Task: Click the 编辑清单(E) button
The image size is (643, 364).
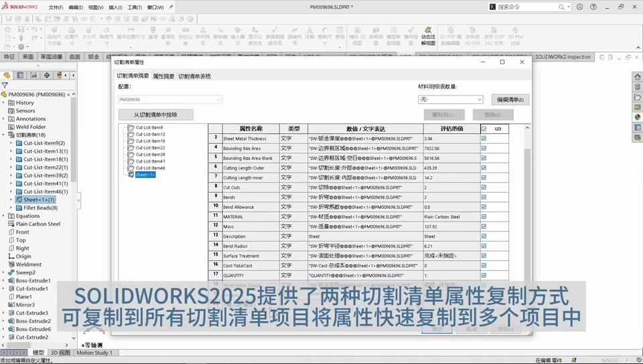Action: click(x=510, y=100)
